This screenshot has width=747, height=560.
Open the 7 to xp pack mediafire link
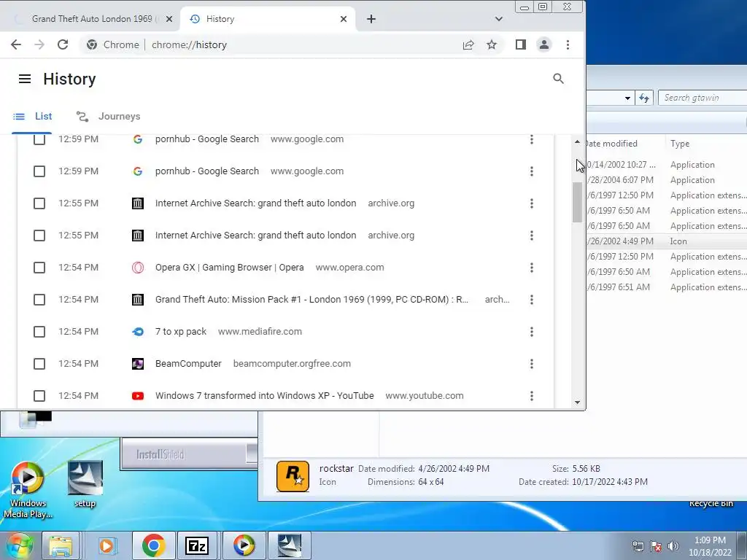181,332
